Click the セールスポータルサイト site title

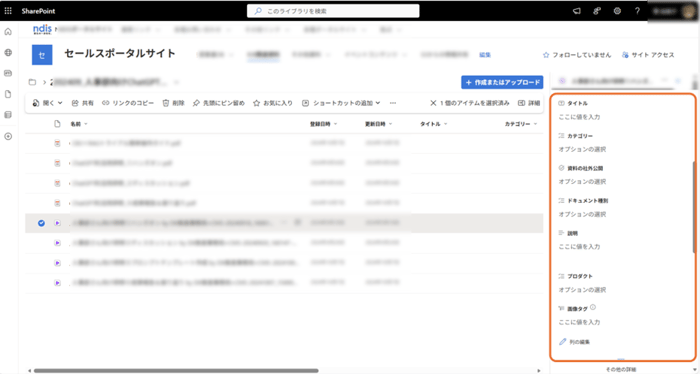[x=120, y=54]
